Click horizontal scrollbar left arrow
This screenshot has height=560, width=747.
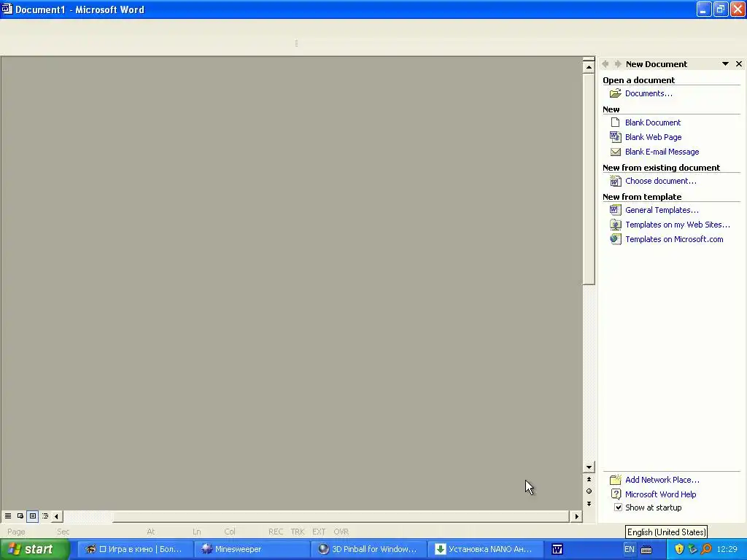(x=57, y=516)
